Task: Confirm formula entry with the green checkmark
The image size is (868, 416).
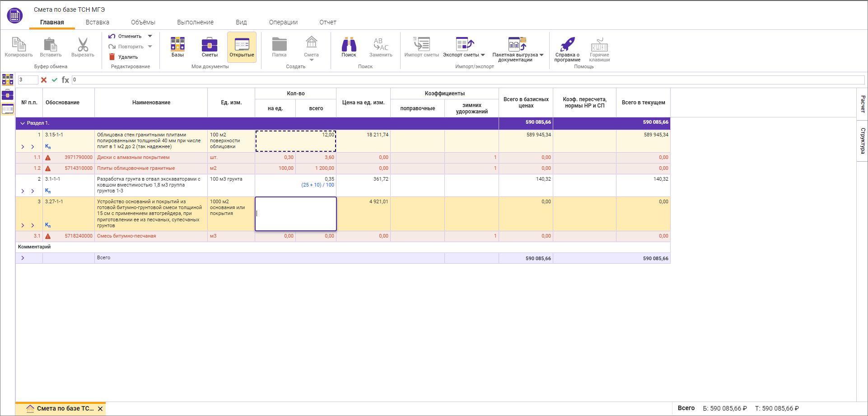Action: 55,80
